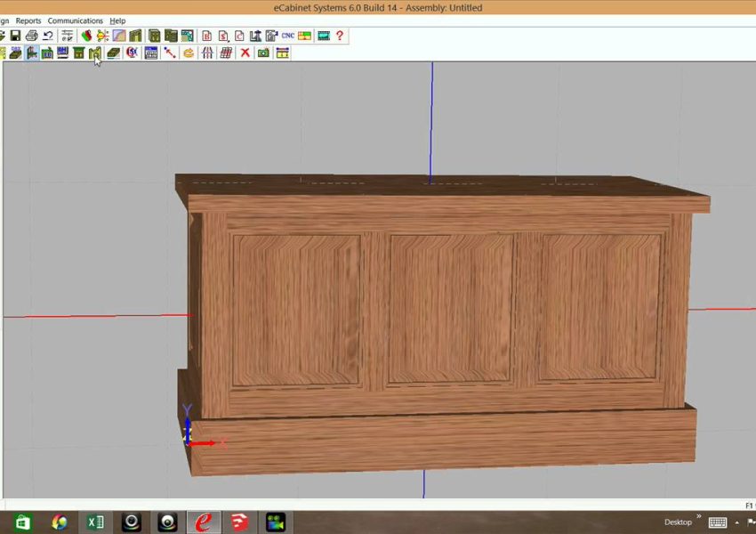Click the Desktop toolbar label in taskbar
The height and width of the screenshot is (534, 756).
[678, 522]
